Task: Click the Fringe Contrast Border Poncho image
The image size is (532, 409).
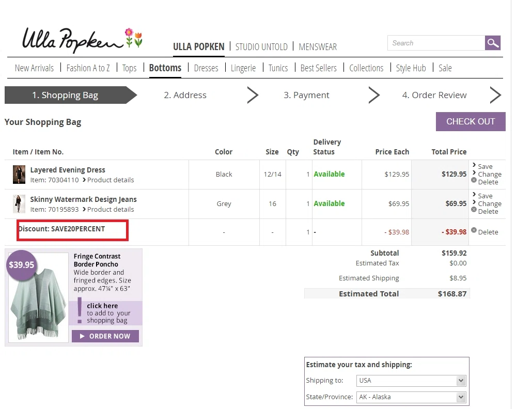Action: pos(38,297)
